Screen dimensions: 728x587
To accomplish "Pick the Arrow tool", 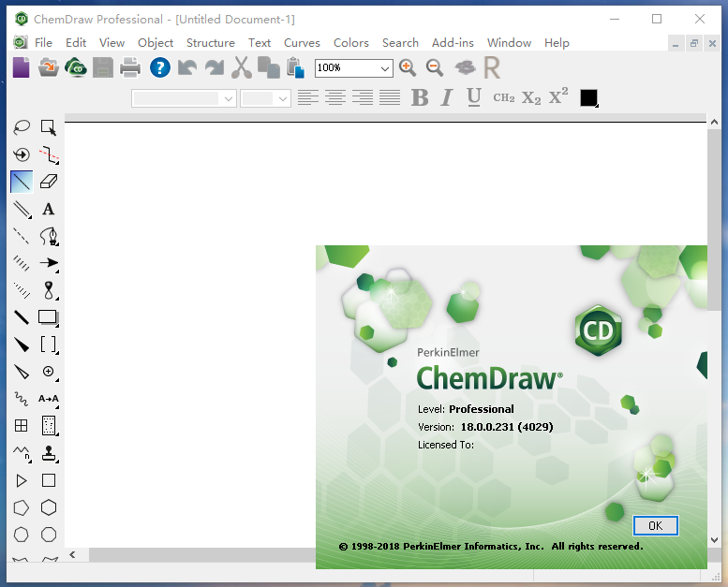I will point(49,263).
